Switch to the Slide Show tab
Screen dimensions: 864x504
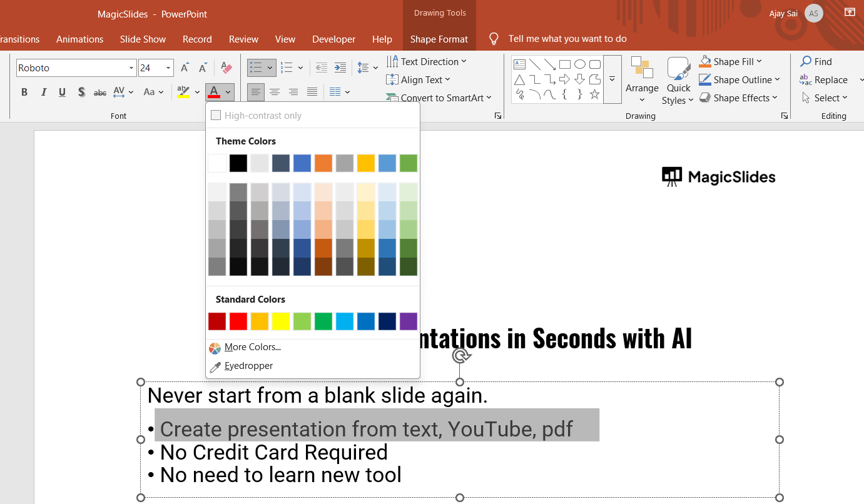click(x=143, y=39)
